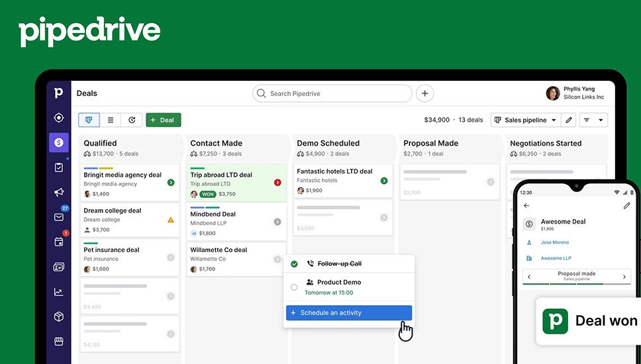Select the Deals dollar icon in sidebar
This screenshot has width=641, height=364.
[59, 142]
